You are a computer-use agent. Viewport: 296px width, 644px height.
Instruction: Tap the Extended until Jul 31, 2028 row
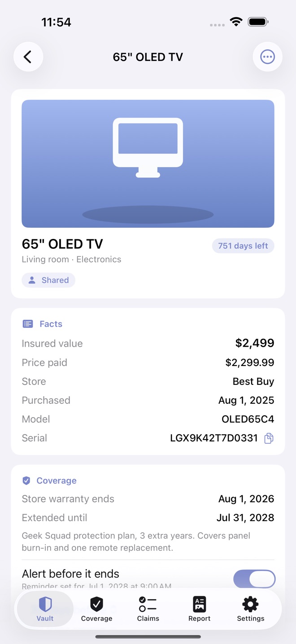148,518
